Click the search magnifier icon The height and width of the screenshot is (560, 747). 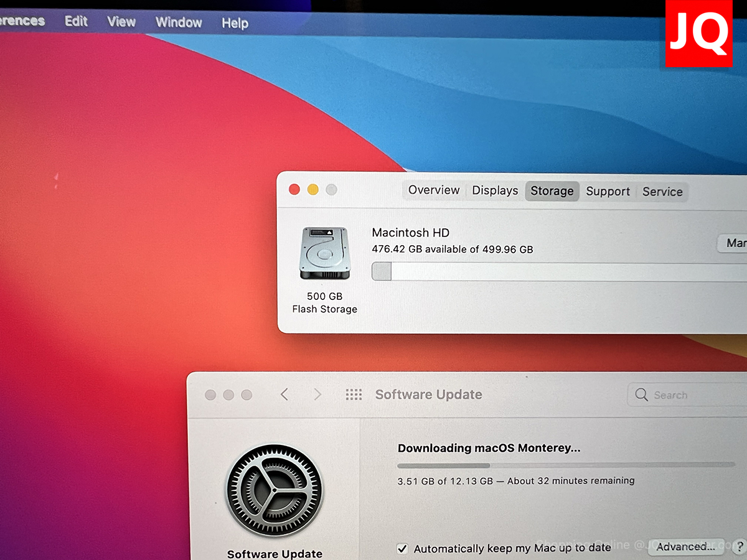click(x=641, y=394)
